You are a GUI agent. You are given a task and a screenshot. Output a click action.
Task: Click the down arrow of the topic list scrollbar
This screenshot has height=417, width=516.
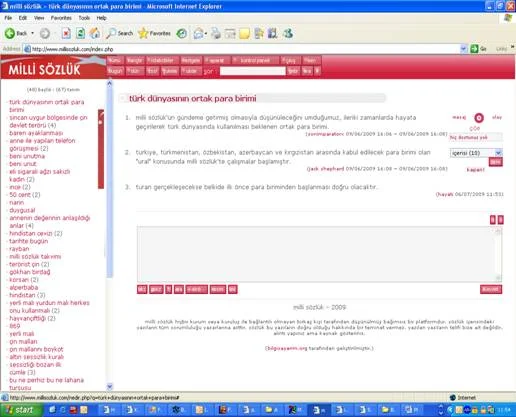109,387
